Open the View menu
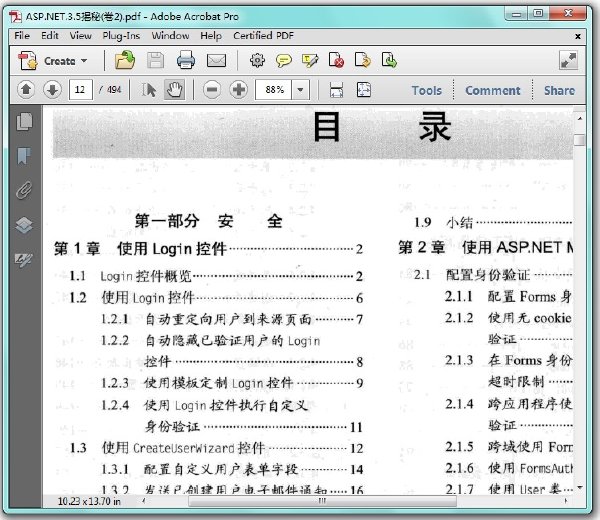The width and height of the screenshot is (600, 520). (x=80, y=36)
